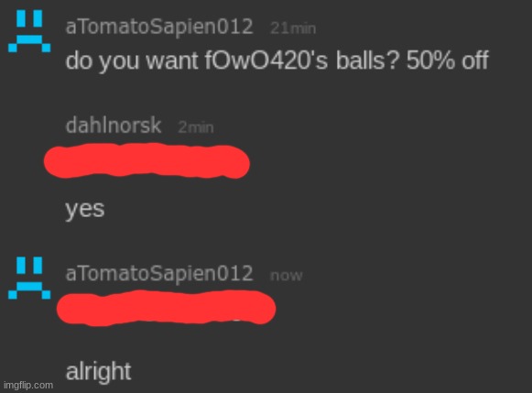Open the imgflip.com watermark link
The height and width of the screenshot is (393, 532).
pos(28,385)
